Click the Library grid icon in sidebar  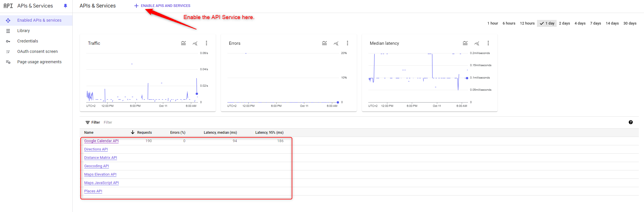point(8,31)
